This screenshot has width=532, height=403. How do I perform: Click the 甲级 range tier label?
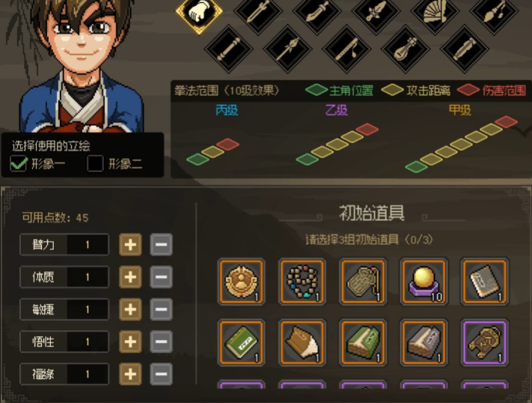[459, 110]
